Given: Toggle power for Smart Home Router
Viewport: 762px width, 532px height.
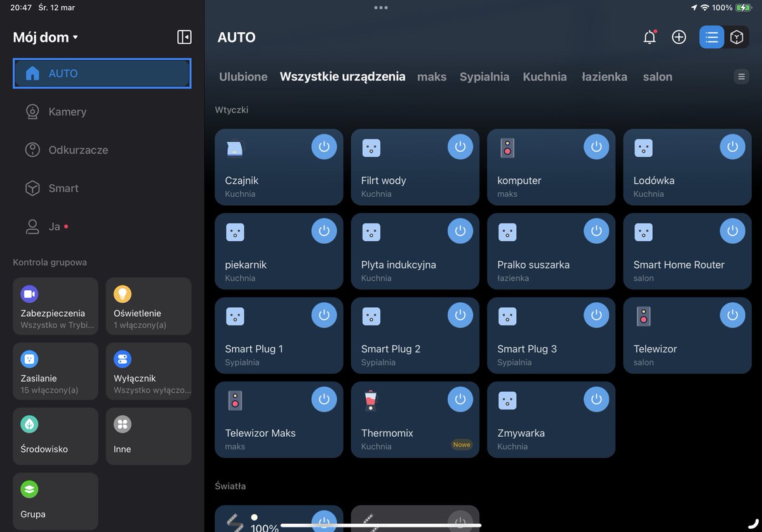Looking at the screenshot, I should coord(732,231).
